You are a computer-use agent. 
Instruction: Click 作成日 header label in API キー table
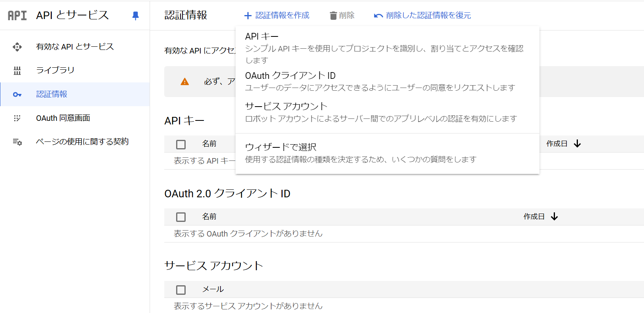coord(557,143)
